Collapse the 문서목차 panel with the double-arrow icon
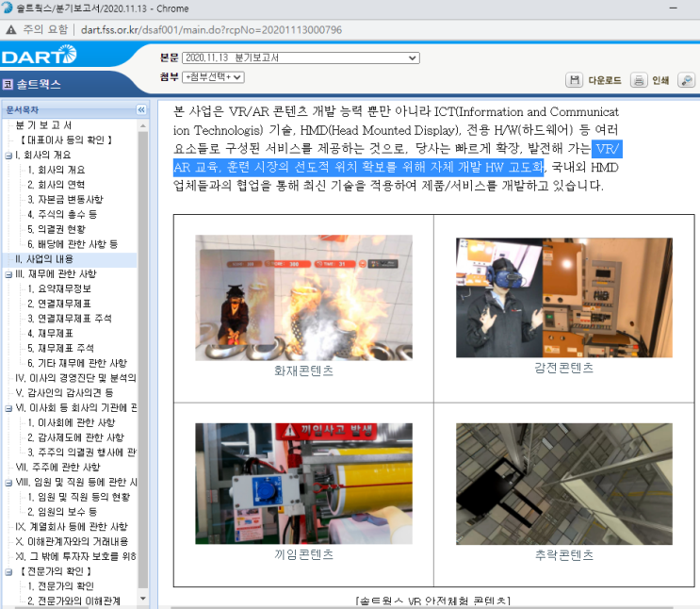 click(x=141, y=110)
